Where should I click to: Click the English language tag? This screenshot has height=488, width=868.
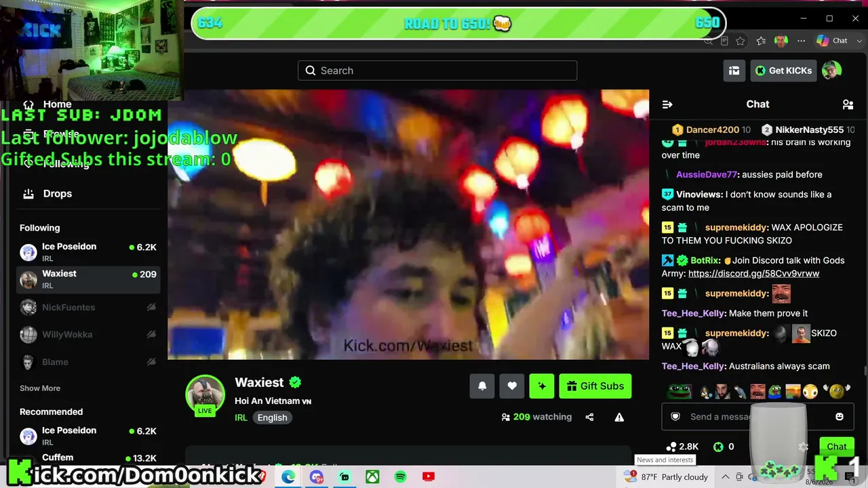pos(272,418)
